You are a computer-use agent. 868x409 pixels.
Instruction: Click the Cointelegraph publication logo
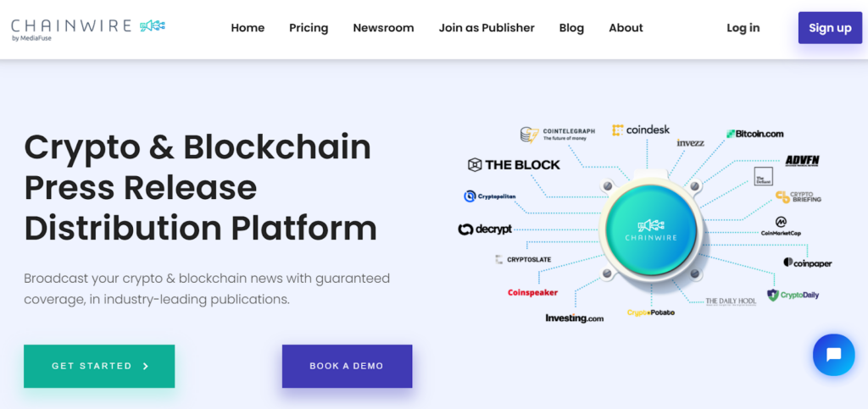[x=558, y=134]
